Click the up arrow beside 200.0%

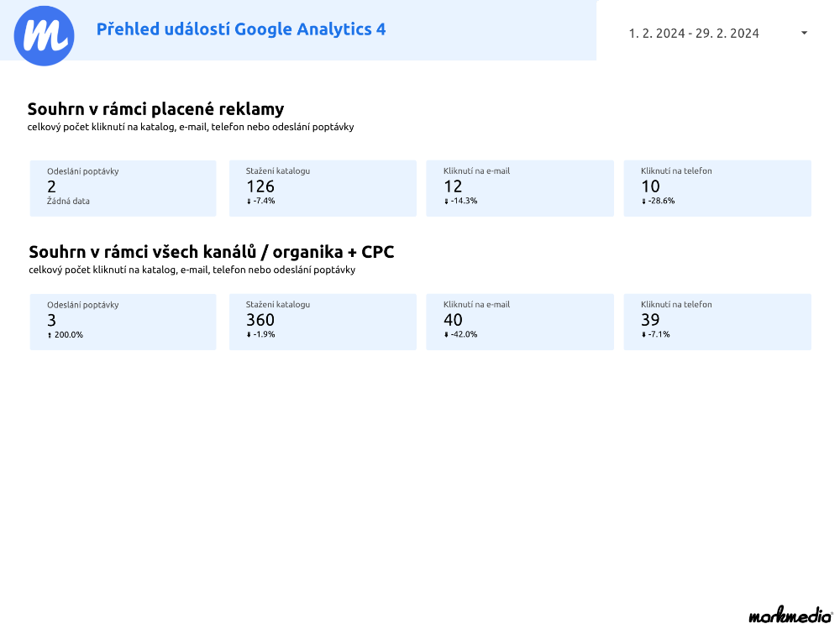(50, 335)
